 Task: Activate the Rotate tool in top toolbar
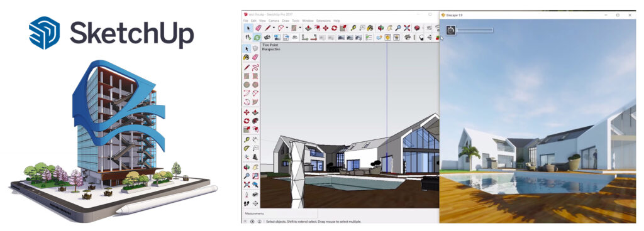(335, 28)
